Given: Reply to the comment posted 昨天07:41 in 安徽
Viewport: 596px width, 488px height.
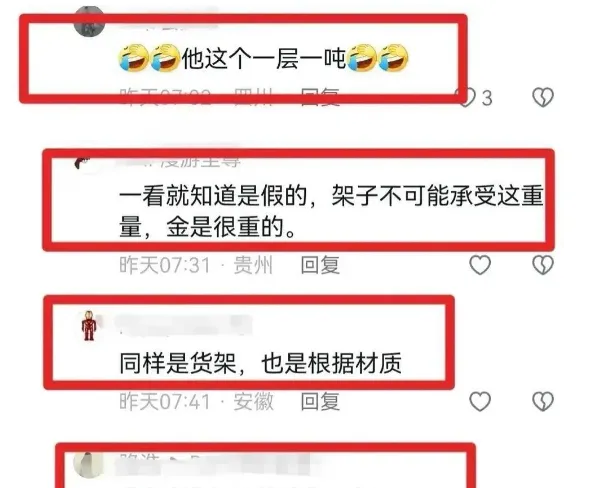Looking at the screenshot, I should point(320,402).
